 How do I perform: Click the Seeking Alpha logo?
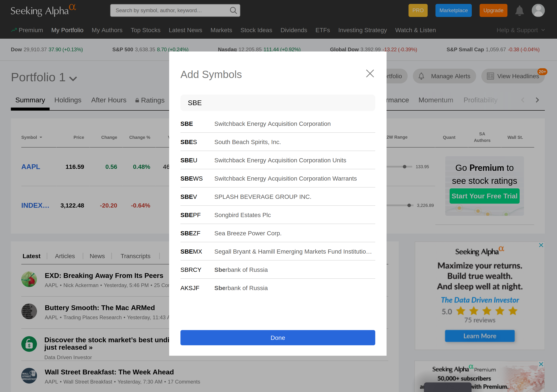coord(43,10)
